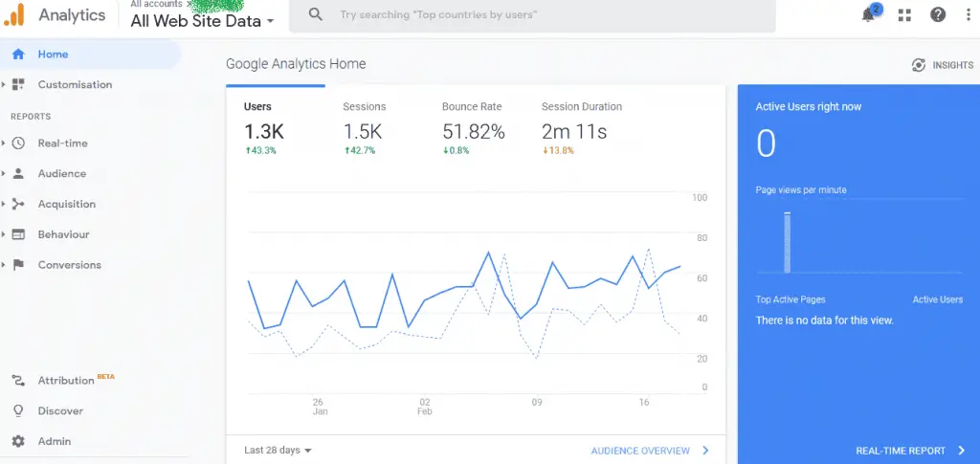This screenshot has width=980, height=464.
Task: Open the Discover menu item
Action: click(x=60, y=411)
